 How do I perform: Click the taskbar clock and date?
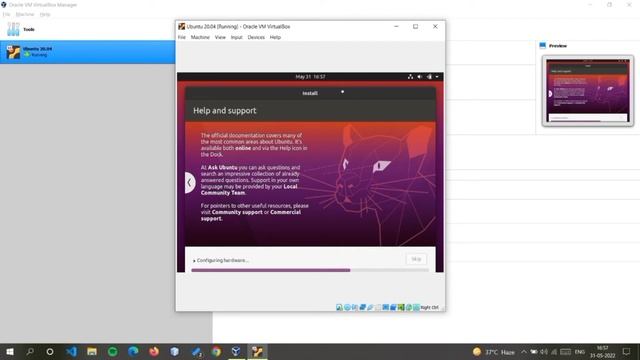tap(602, 351)
